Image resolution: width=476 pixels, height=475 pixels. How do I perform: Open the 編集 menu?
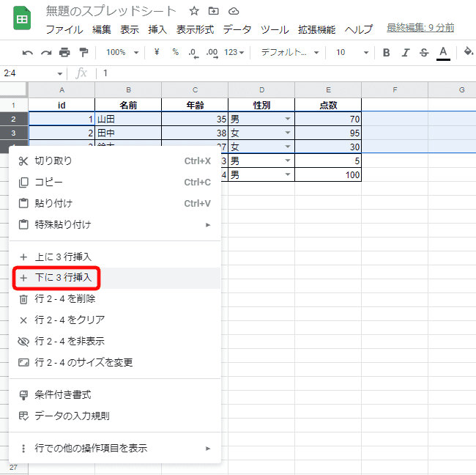pos(101,29)
